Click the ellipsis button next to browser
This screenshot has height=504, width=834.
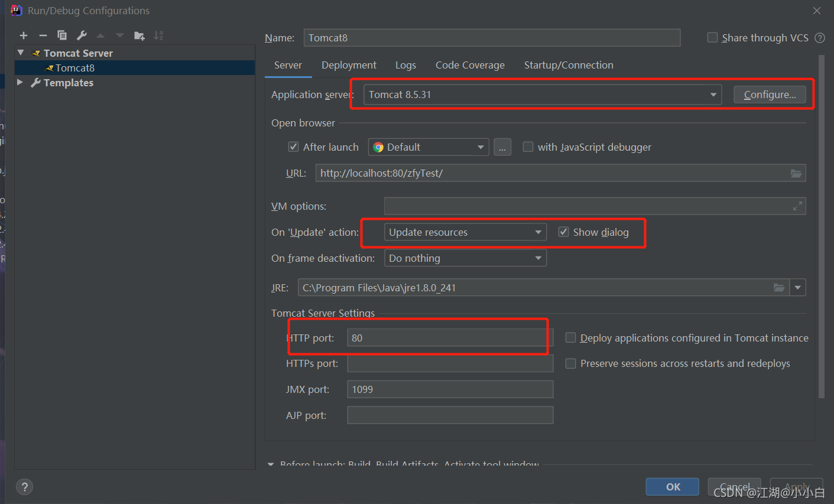click(x=502, y=147)
